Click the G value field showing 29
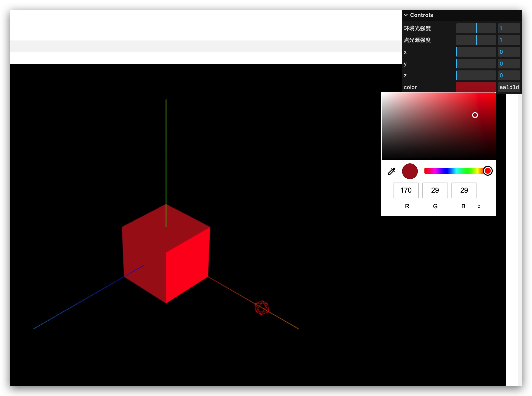This screenshot has height=396, width=532. (435, 190)
